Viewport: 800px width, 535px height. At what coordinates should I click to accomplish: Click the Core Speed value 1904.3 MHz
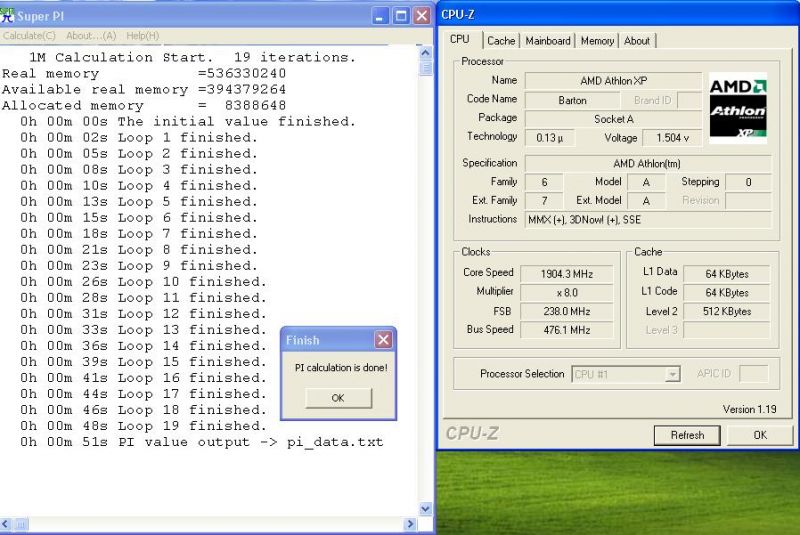click(x=567, y=274)
